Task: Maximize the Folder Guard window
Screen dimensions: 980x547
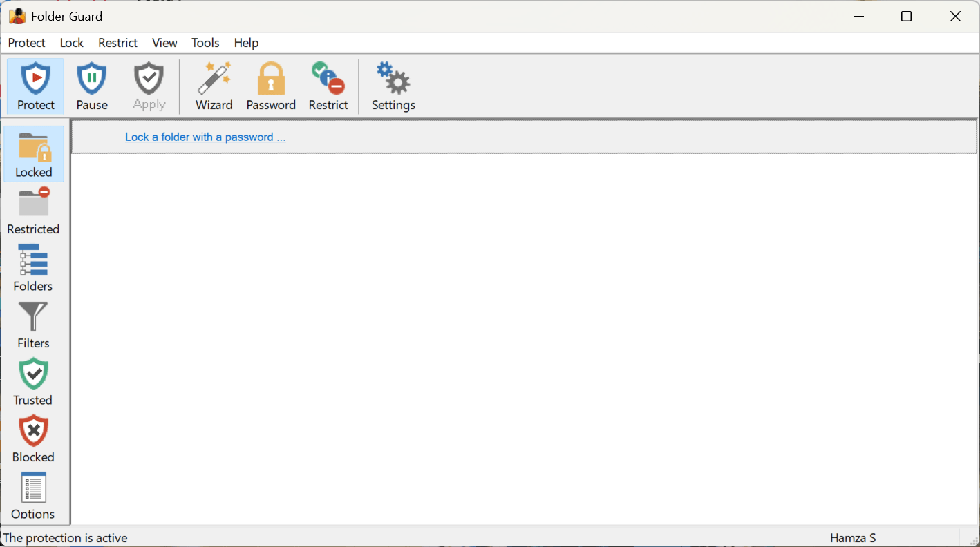Action: 907,17
